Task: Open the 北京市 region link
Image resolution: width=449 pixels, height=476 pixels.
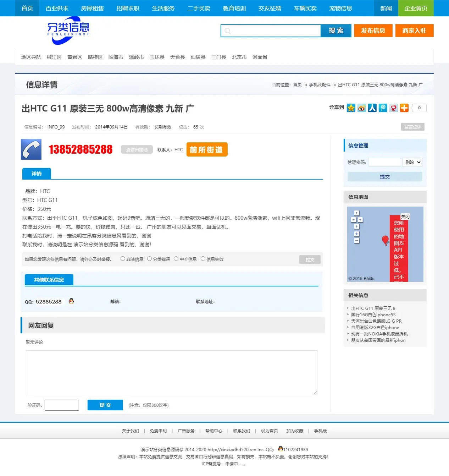Action: [239, 57]
